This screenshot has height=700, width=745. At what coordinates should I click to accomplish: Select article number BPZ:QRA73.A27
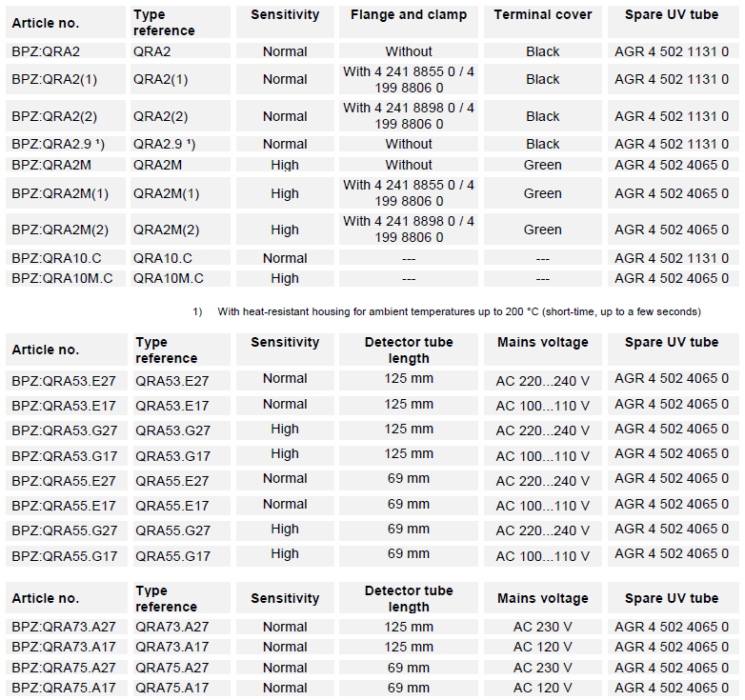click(x=64, y=627)
